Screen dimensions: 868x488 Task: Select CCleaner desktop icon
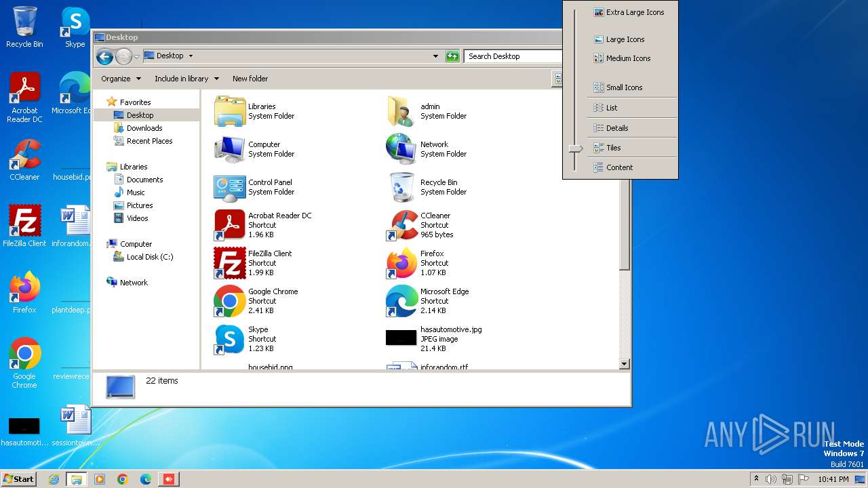24,160
